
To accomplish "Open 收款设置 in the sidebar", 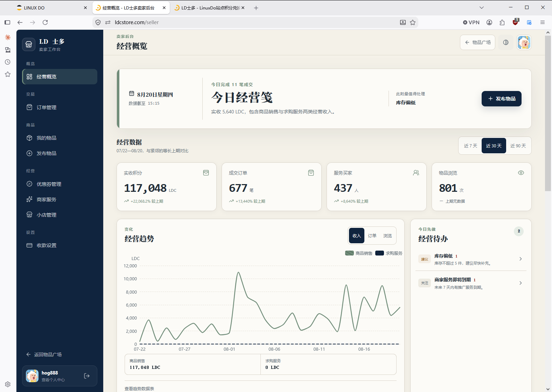I will coord(60,245).
